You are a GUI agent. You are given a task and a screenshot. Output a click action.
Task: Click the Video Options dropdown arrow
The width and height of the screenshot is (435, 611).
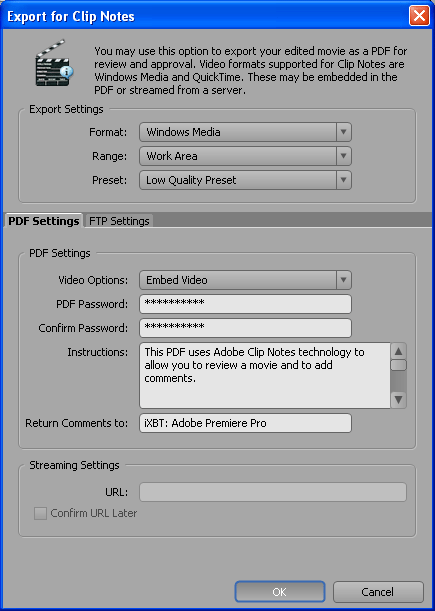[343, 280]
